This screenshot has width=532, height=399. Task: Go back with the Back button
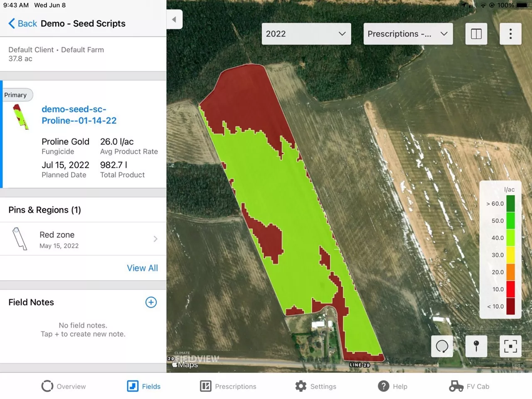pos(23,24)
